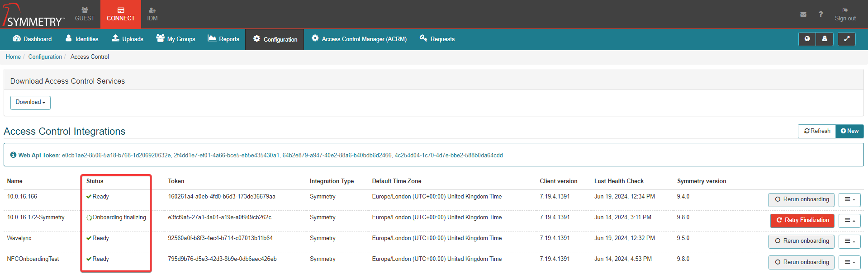Rerun onboarding for 10.0.16.166

[802, 199]
